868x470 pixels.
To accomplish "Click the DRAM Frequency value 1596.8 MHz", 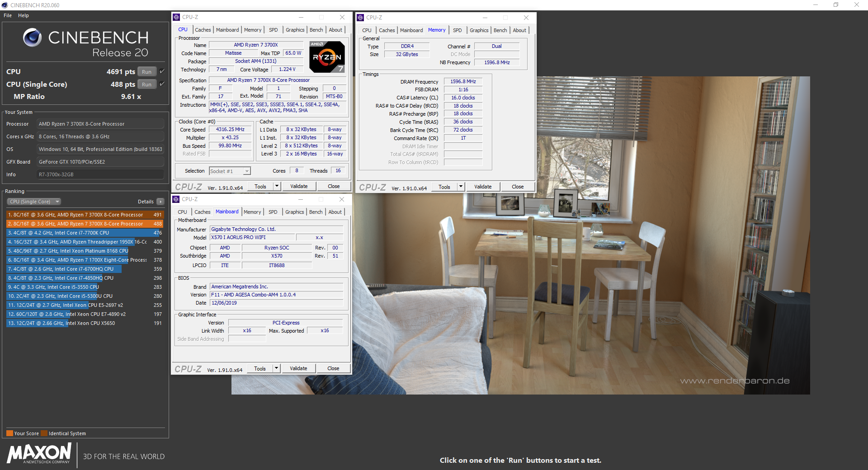I will pos(463,81).
